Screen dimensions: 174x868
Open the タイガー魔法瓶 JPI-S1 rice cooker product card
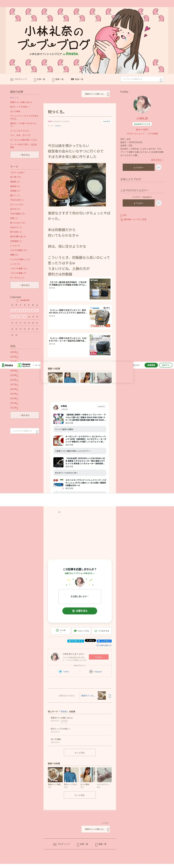tap(79, 289)
